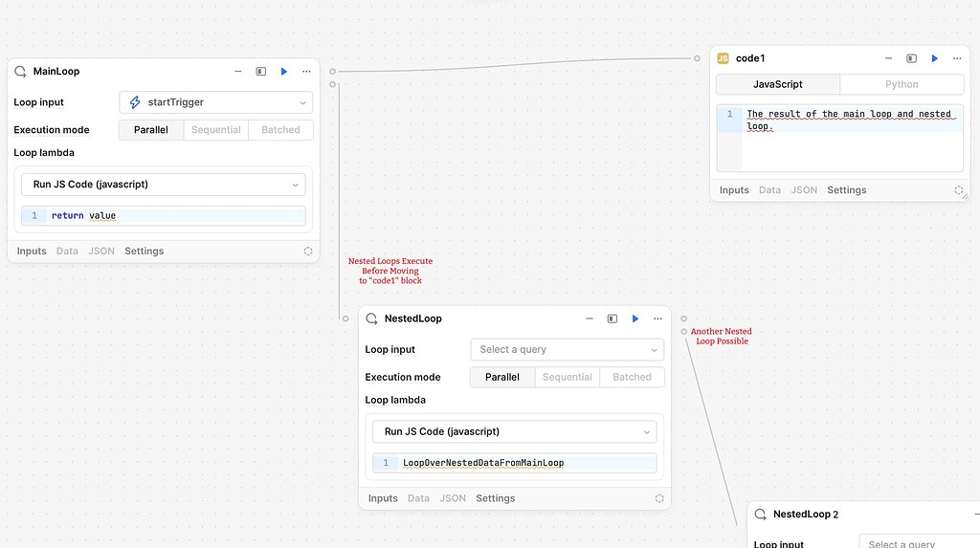Set NestedLoop execution mode to Batched

632,377
